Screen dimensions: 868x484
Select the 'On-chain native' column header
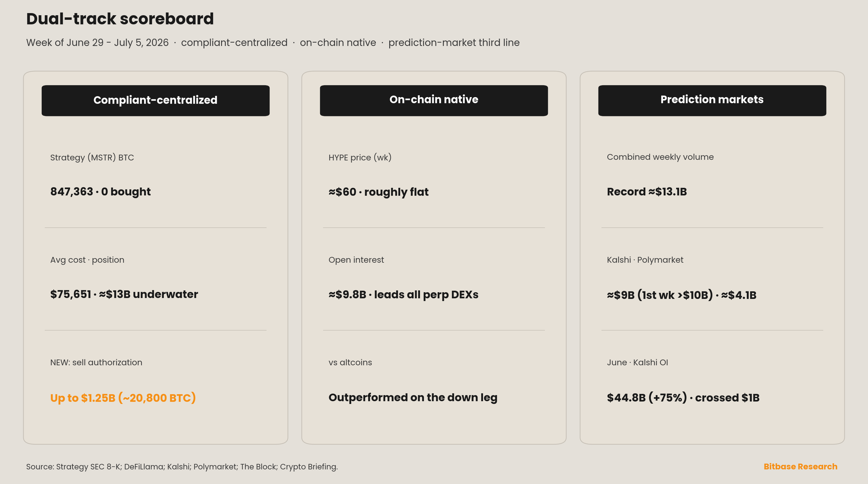(x=434, y=101)
